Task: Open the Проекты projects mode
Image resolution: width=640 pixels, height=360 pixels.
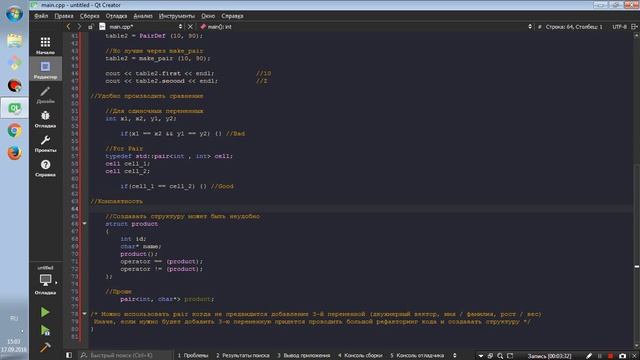Action: 45,143
